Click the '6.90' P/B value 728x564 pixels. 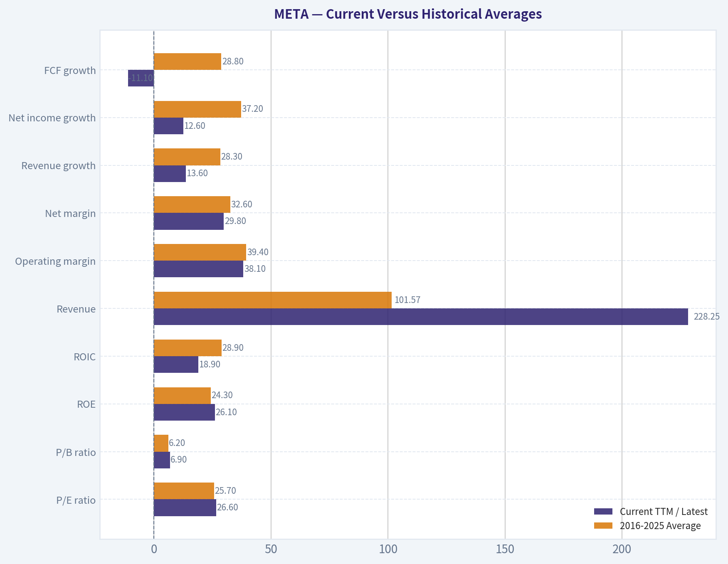pyautogui.click(x=178, y=460)
